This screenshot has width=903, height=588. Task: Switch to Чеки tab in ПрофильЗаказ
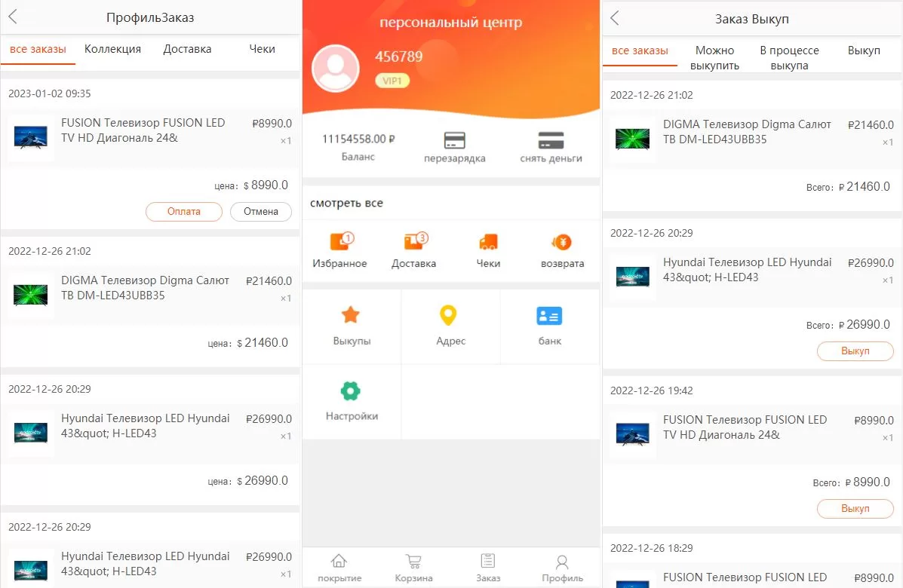[262, 50]
